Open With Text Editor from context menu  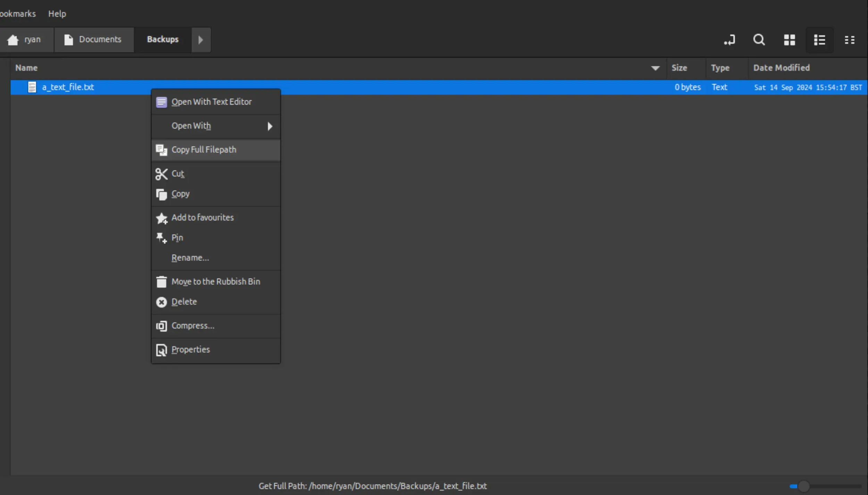(x=212, y=101)
